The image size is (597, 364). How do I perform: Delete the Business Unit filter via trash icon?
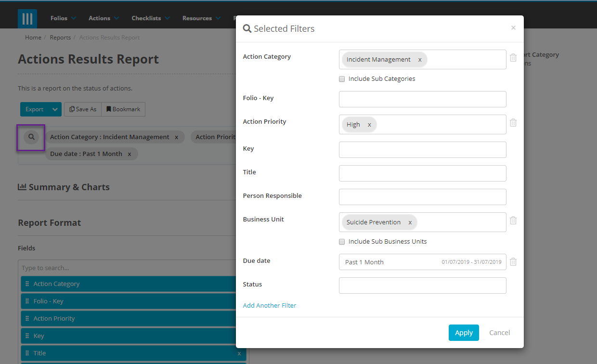tap(513, 220)
